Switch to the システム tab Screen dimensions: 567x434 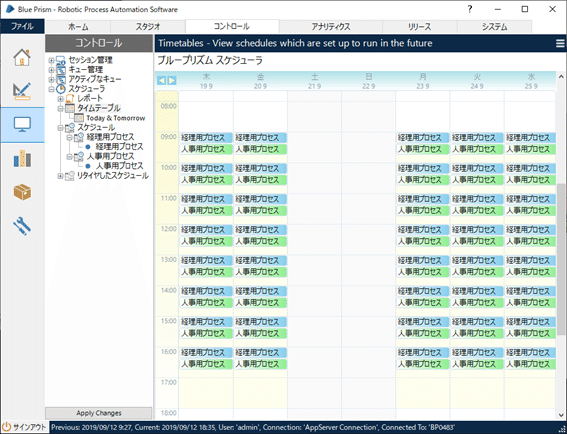(494, 27)
